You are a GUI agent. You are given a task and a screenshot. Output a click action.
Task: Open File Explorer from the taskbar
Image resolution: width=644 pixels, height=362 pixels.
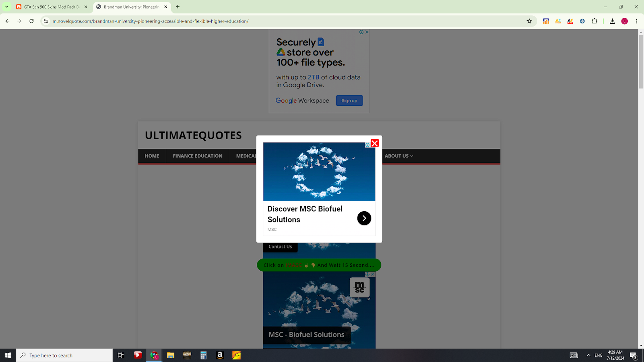[x=171, y=355]
